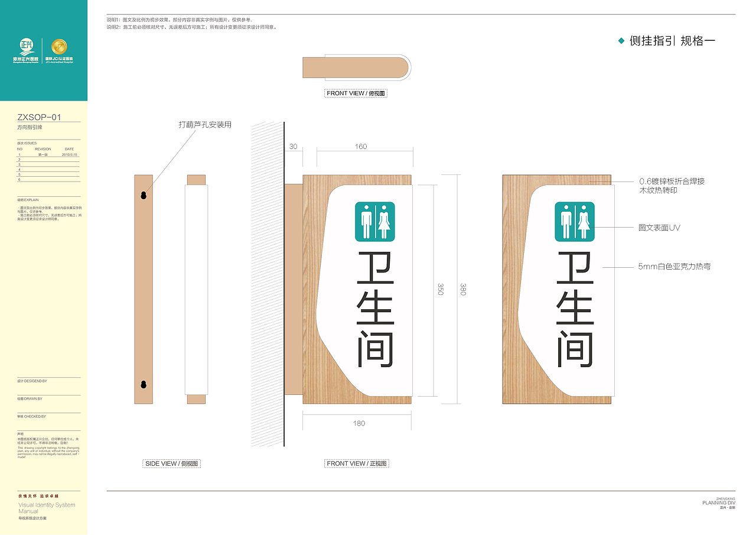Click the restroom pictogram on the front view sign
This screenshot has height=535, width=756.
pos(375,222)
